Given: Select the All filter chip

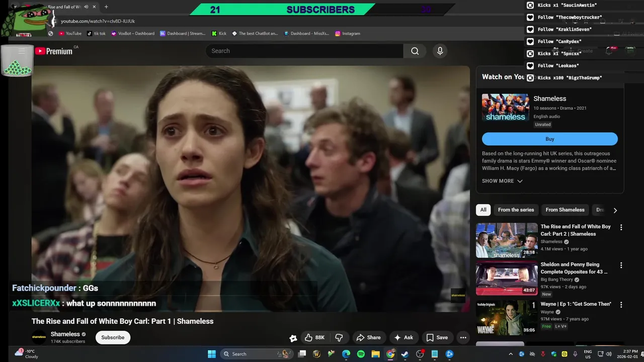Looking at the screenshot, I should (484, 210).
